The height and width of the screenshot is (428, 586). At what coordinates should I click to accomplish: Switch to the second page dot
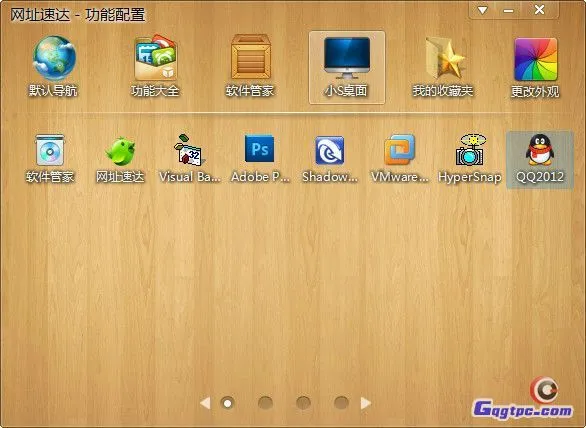pyautogui.click(x=265, y=403)
